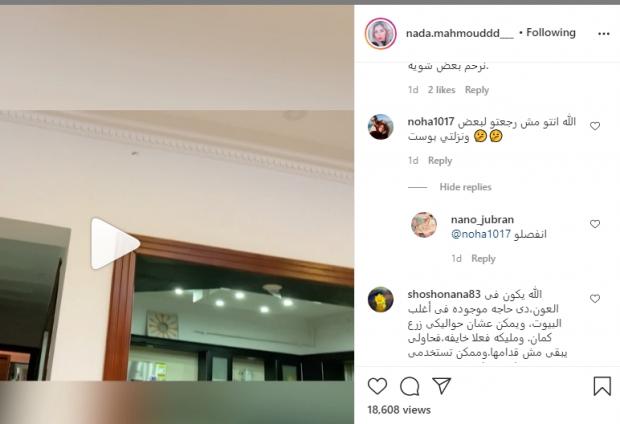Open nano_jubran's username

(482, 220)
